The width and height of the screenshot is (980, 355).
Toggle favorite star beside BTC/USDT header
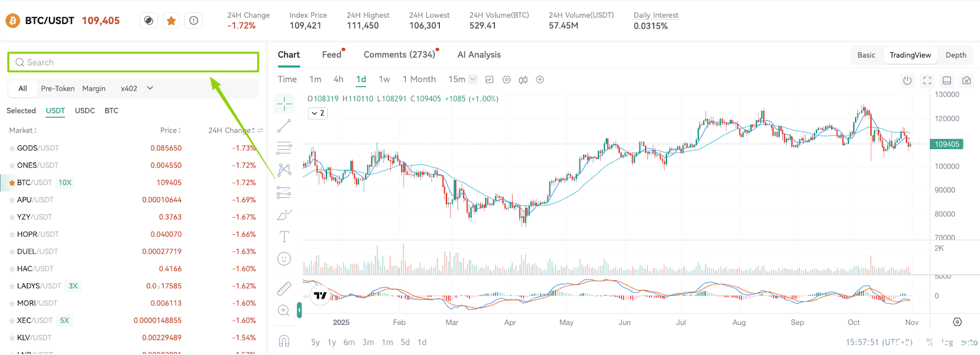(x=171, y=21)
